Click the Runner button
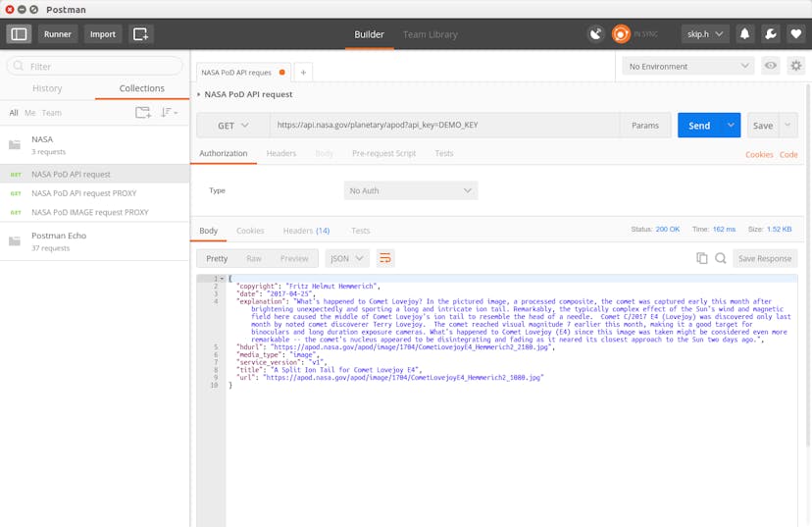Image resolution: width=812 pixels, height=527 pixels. 58,34
